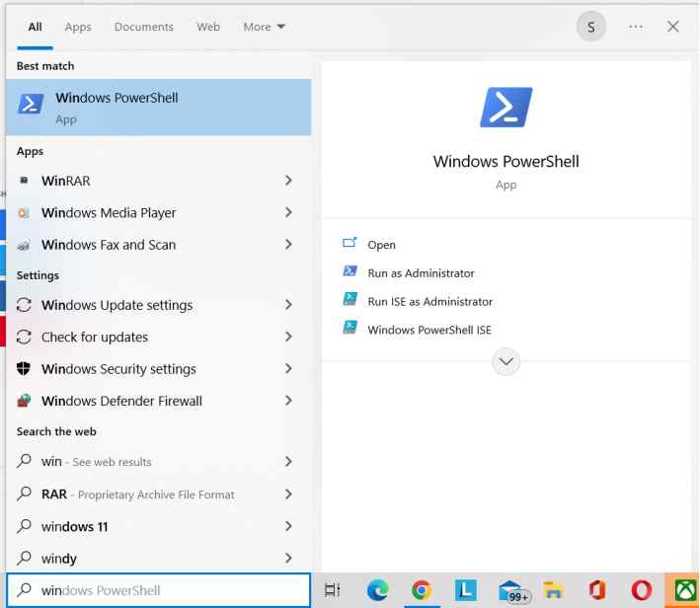
Task: Switch to the Documents search tab
Action: coord(144,28)
